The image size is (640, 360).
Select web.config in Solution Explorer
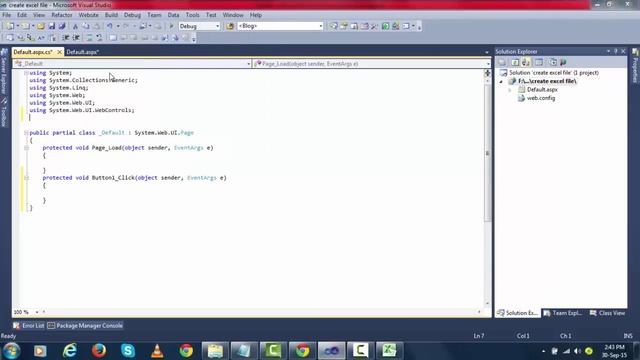(541, 98)
